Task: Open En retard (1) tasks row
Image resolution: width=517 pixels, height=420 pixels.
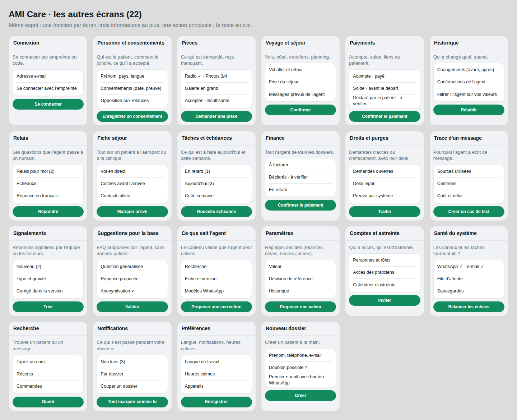Action: [216, 171]
